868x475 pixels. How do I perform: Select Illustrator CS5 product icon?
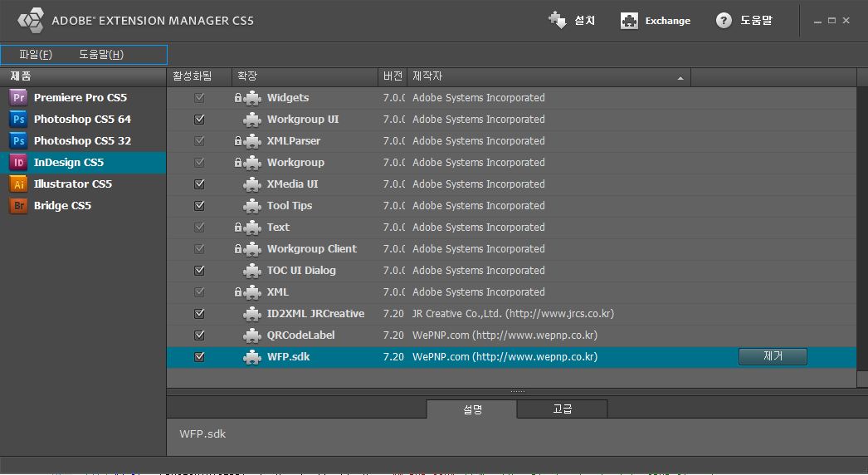click(18, 184)
